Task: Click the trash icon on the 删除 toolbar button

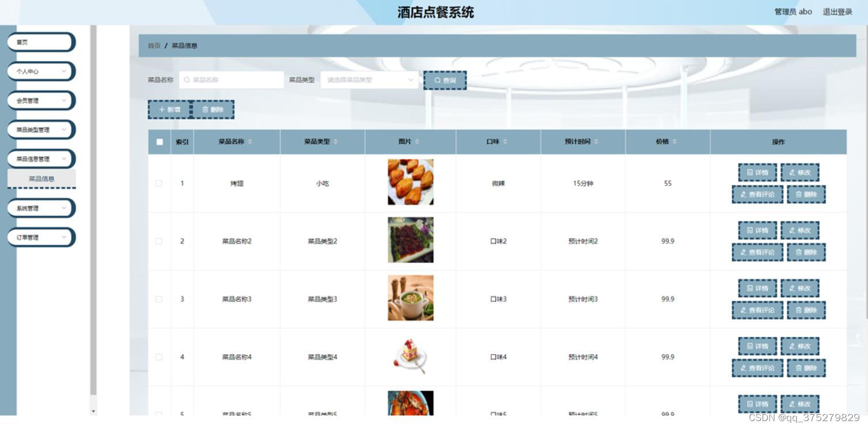Action: [x=204, y=109]
